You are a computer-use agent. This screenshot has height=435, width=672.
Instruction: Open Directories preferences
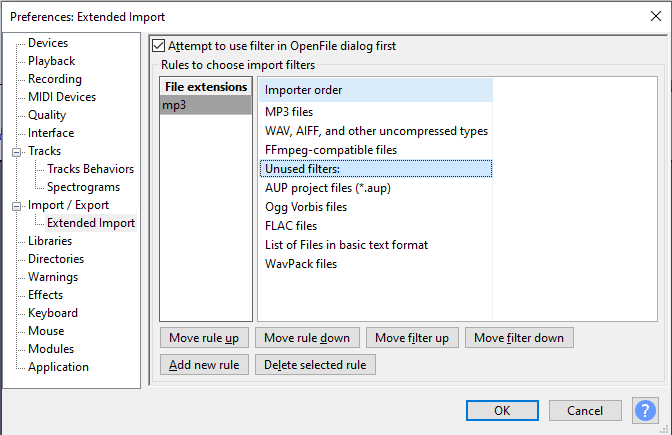[x=56, y=259]
